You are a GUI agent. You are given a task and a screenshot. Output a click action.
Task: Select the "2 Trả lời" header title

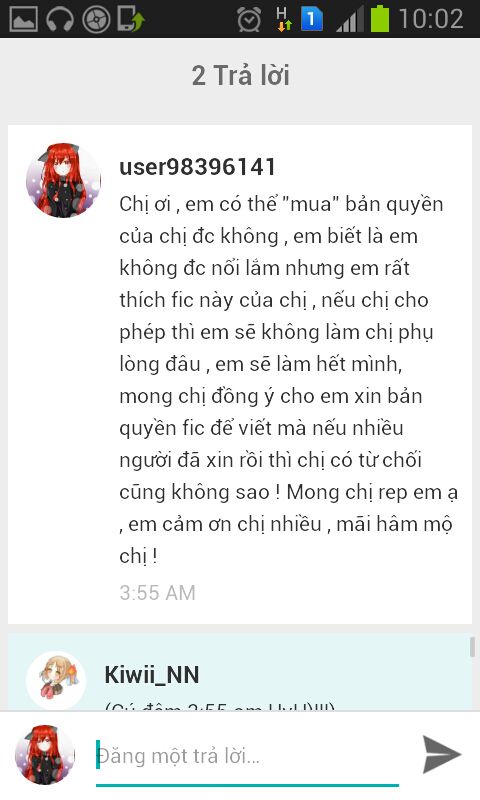(241, 76)
